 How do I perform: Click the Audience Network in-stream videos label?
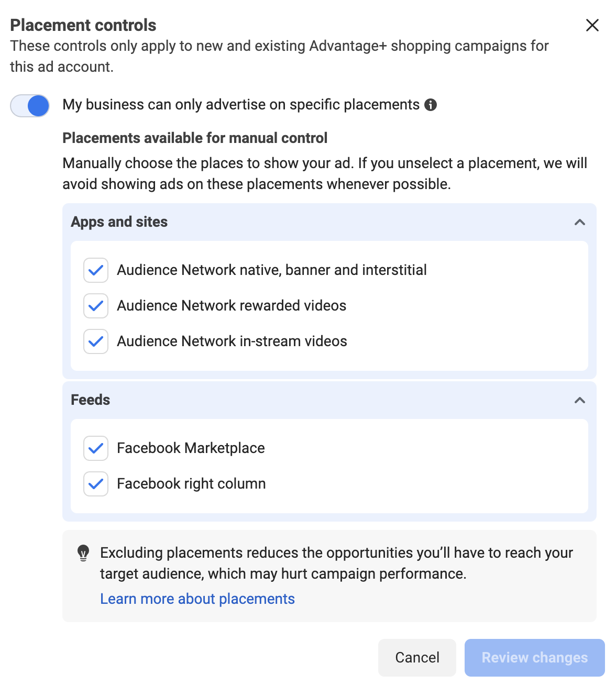[x=232, y=341]
